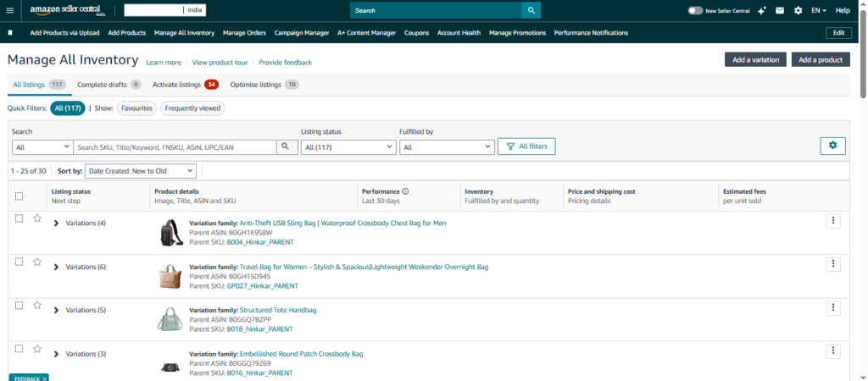Tick the select-all header checkbox

point(19,196)
